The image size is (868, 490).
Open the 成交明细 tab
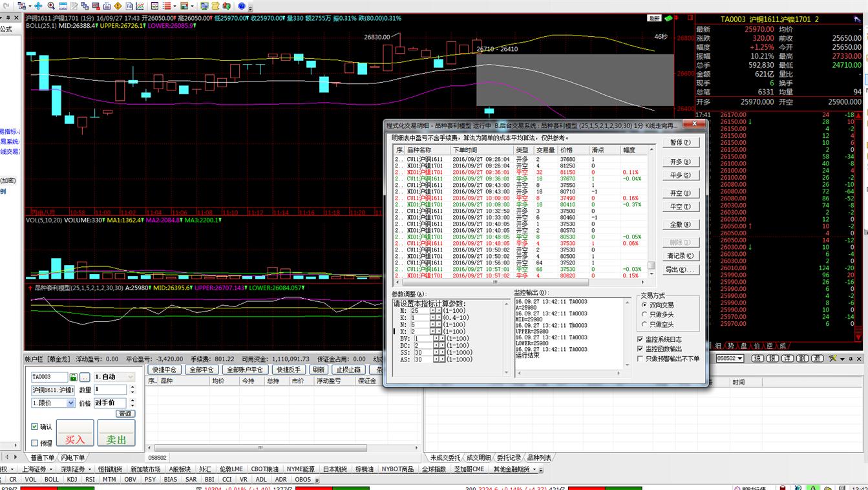tap(478, 458)
